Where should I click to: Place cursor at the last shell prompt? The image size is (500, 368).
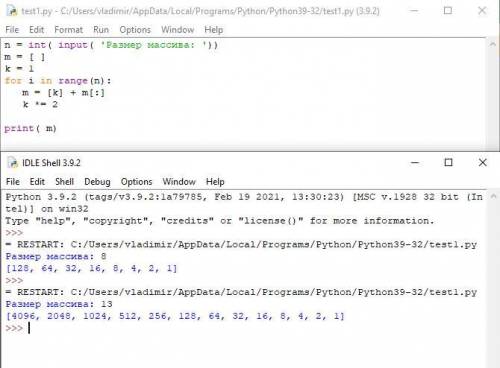tap(29, 328)
